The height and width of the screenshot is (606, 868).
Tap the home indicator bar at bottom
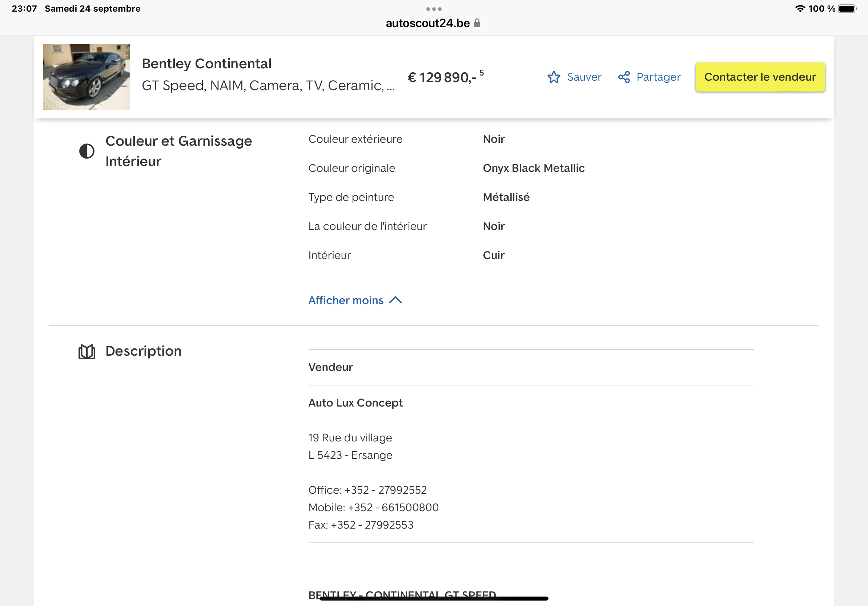click(x=434, y=598)
